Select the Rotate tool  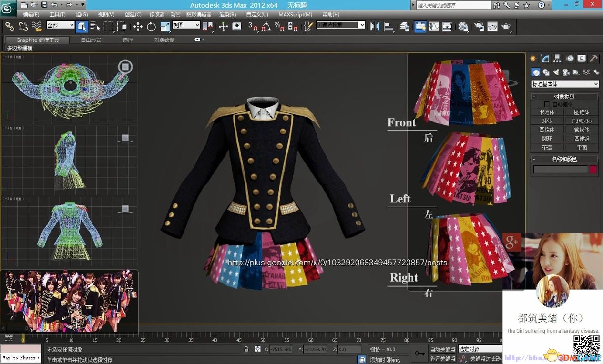pos(152,26)
